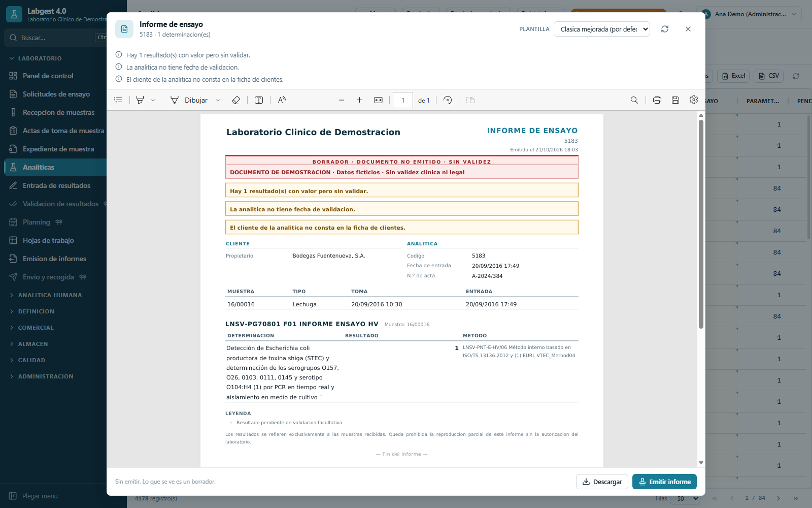Go to Emision de informes
This screenshot has height=508, width=812.
coord(55,259)
